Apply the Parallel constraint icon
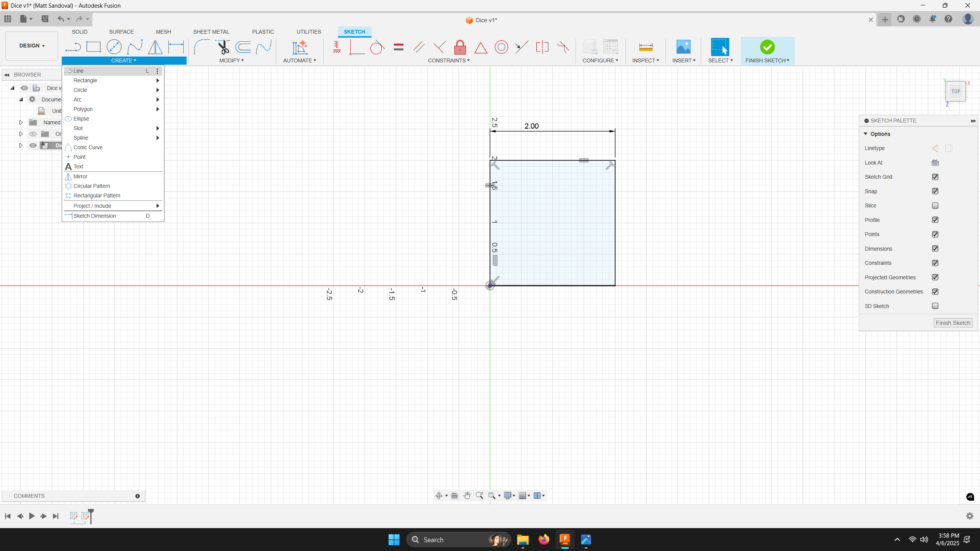Screen dimensions: 980x551 pos(419,47)
